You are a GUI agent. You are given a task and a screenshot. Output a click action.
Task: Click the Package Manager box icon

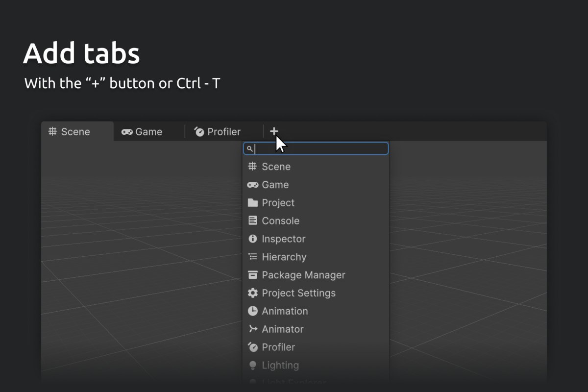coord(253,275)
